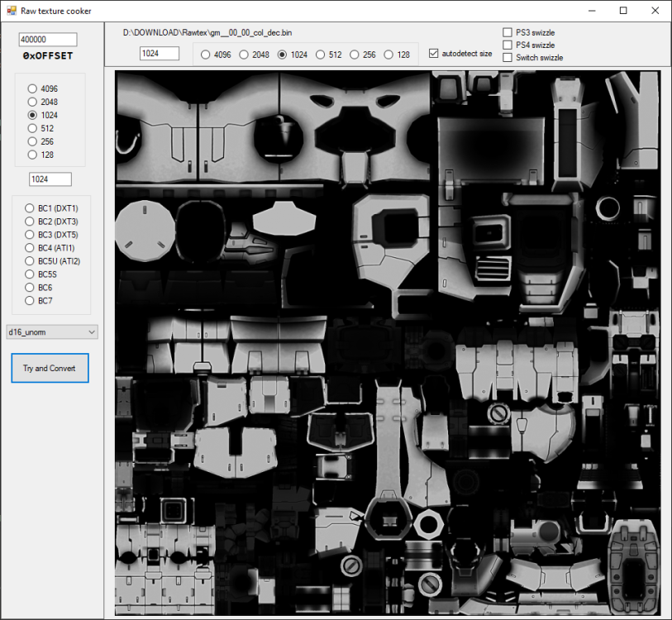Viewport: 672px width, 620px height.
Task: Select BC3 (DXT5) compression format
Action: (x=31, y=235)
